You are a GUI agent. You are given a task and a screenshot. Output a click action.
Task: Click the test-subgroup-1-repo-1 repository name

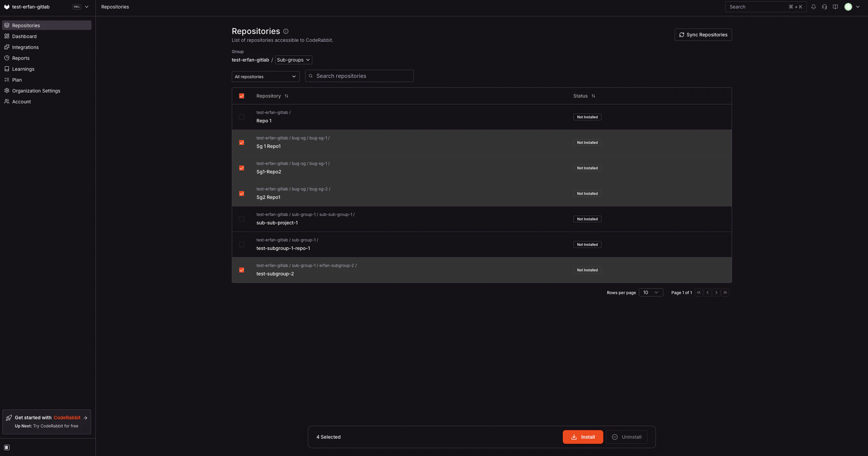283,248
